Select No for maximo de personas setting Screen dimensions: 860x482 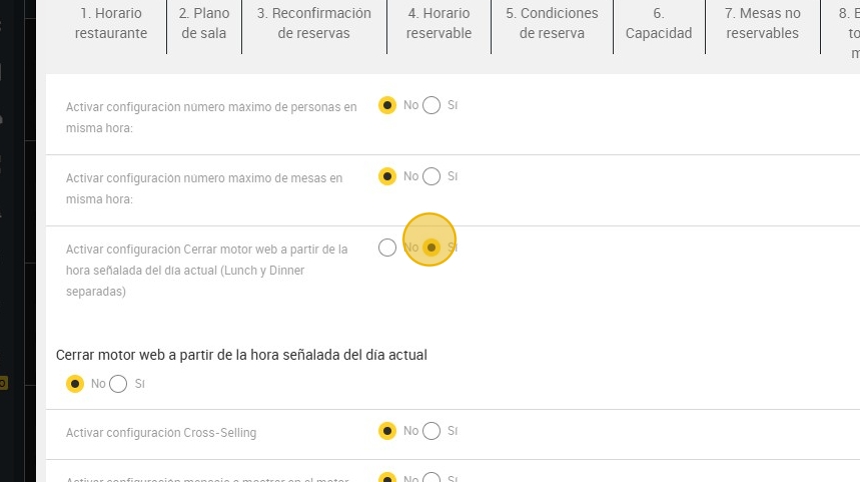388,105
